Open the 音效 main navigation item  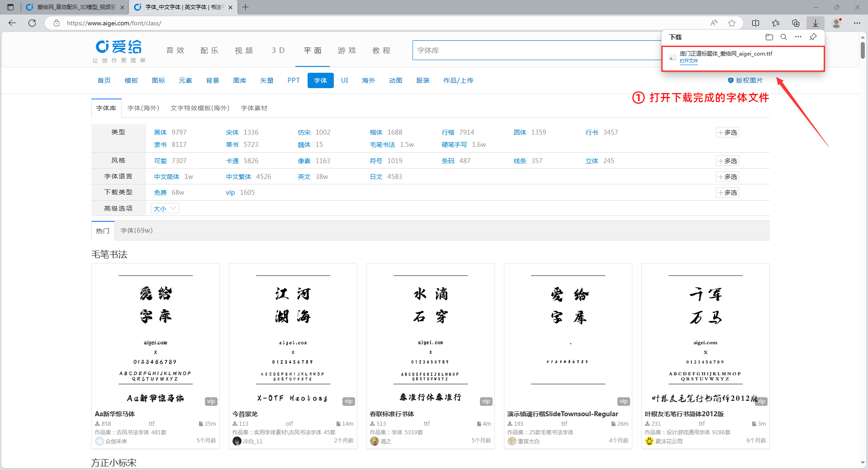(175, 51)
